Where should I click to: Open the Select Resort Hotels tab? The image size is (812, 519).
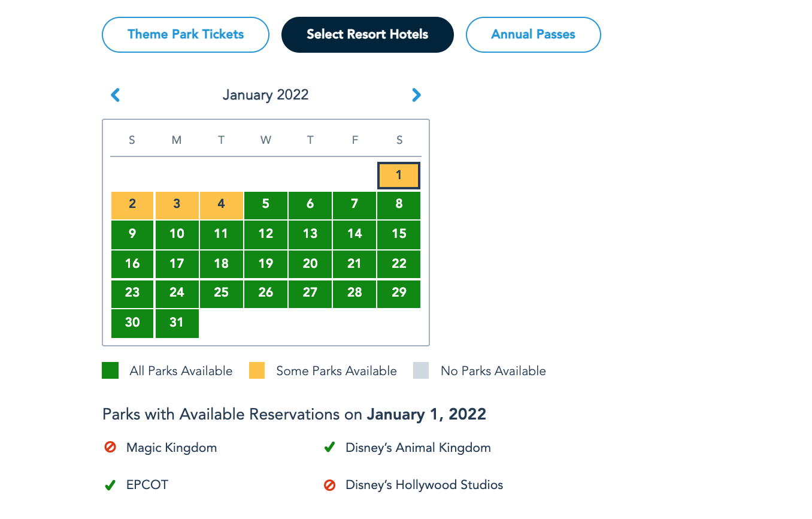coord(367,34)
